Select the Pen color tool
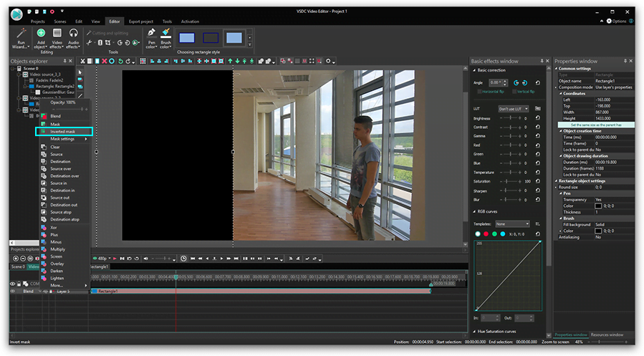The width and height of the screenshot is (644, 356). [151, 39]
